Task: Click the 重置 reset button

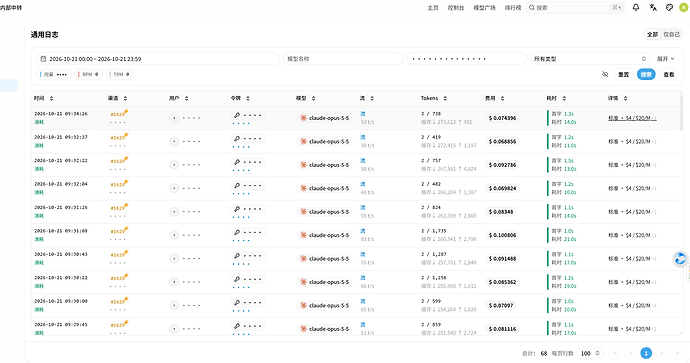Action: coord(624,74)
